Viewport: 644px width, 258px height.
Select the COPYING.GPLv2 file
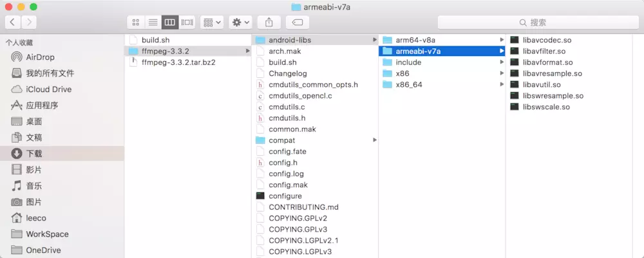(x=315, y=218)
